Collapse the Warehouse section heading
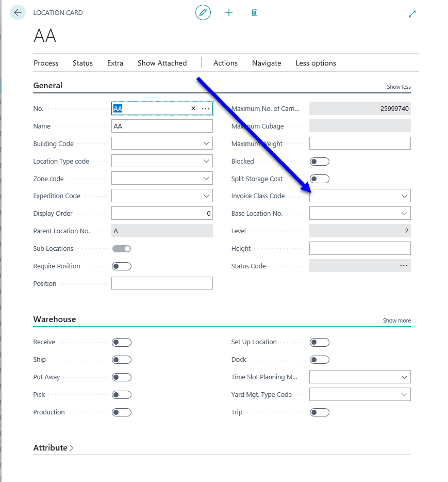448x482 pixels. 54,319
